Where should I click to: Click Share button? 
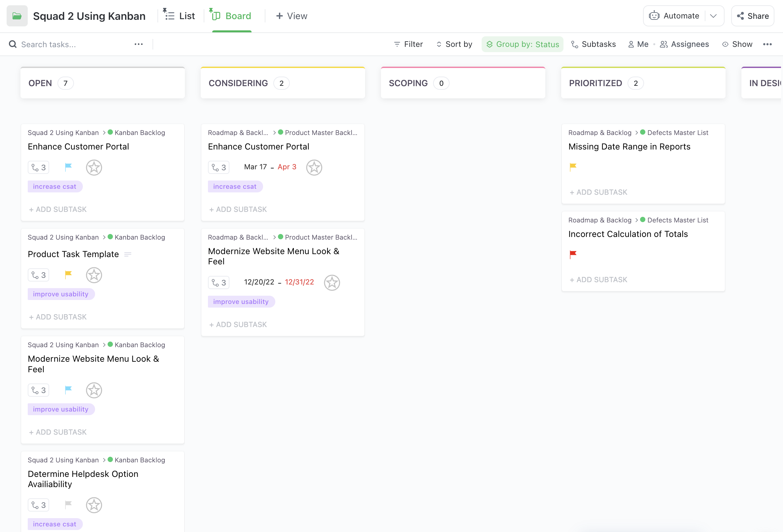pos(752,16)
